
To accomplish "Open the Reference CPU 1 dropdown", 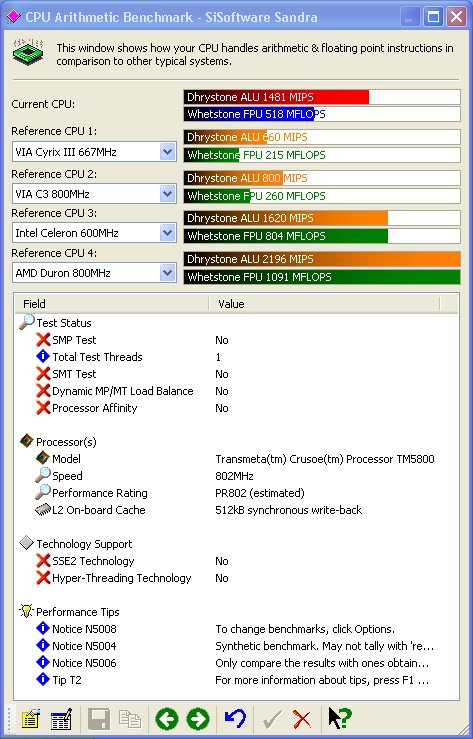I will tap(168, 152).
